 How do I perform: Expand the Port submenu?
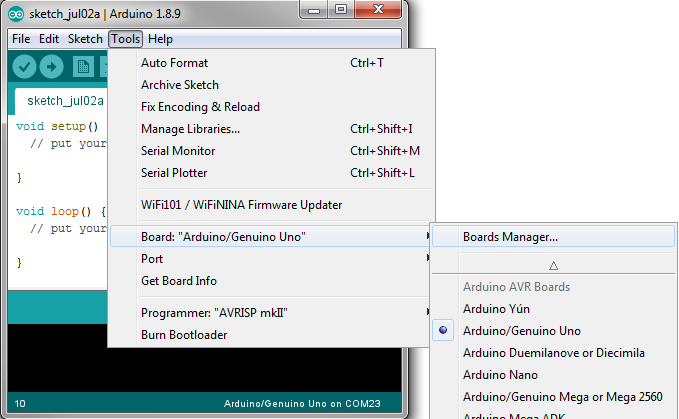(271, 259)
